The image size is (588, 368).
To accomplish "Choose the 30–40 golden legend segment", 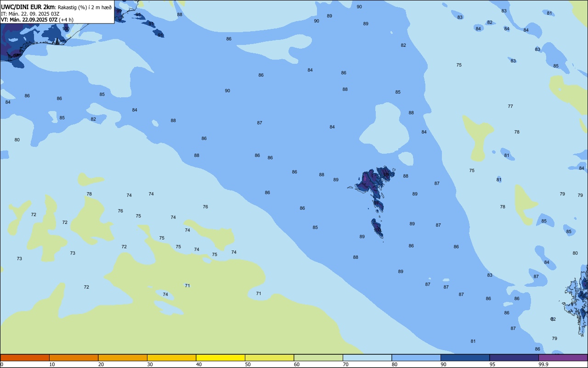I will pyautogui.click(x=171, y=357).
